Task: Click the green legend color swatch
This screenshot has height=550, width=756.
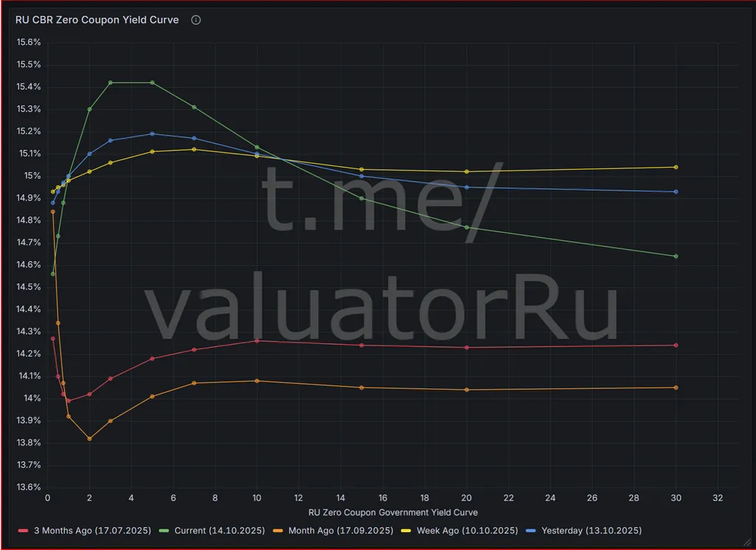Action: [x=165, y=531]
